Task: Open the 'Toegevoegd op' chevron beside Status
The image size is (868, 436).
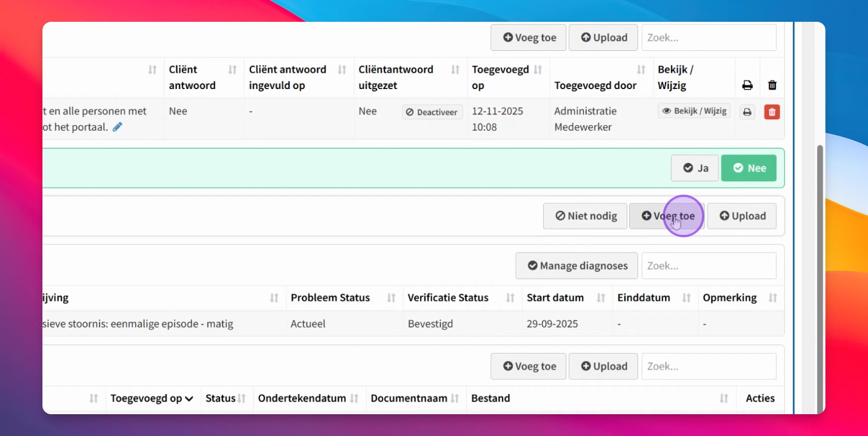Action: coord(189,398)
